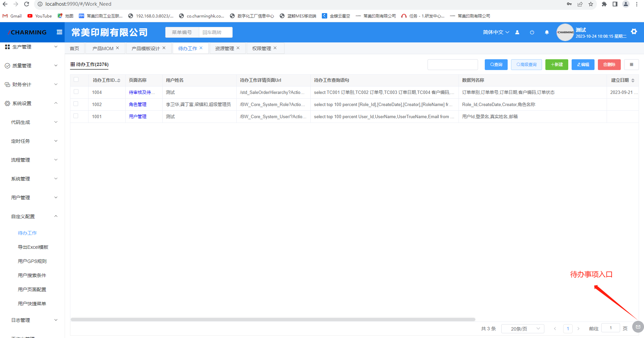Open the browser extensions puzzle icon

click(x=604, y=4)
